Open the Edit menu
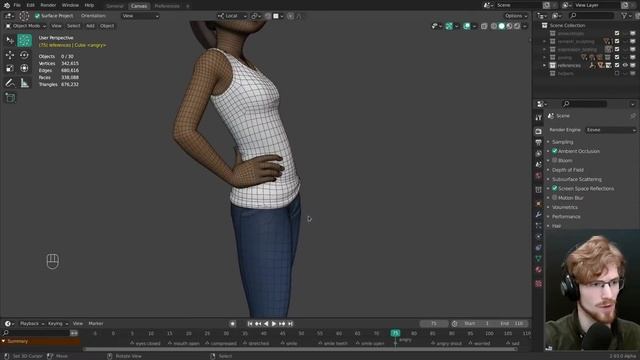 point(31,5)
